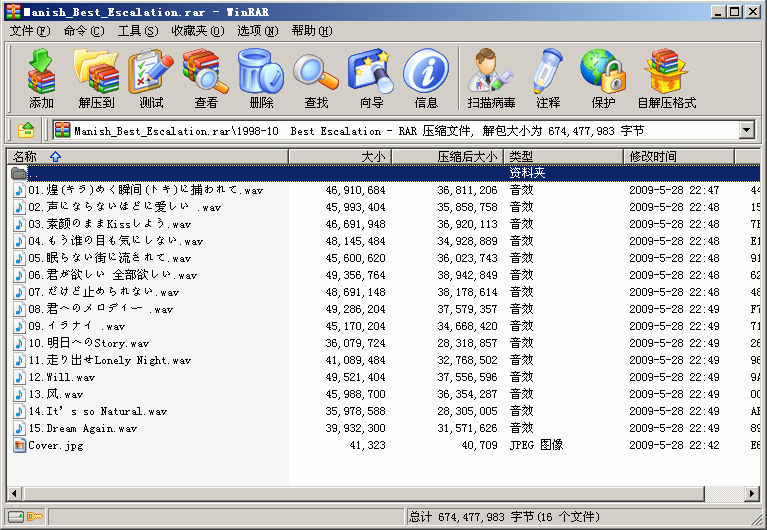Click the JPEG 图像 type cell

[536, 445]
